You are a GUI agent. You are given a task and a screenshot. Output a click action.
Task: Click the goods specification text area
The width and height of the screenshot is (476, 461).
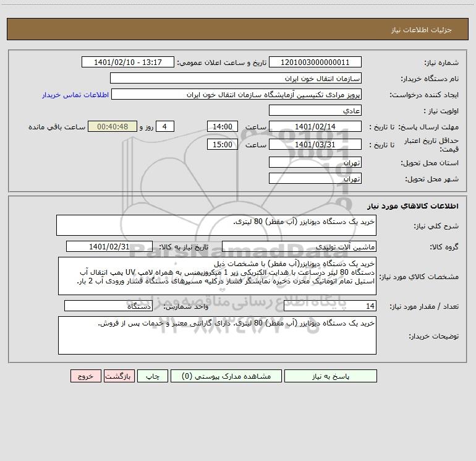click(x=217, y=276)
